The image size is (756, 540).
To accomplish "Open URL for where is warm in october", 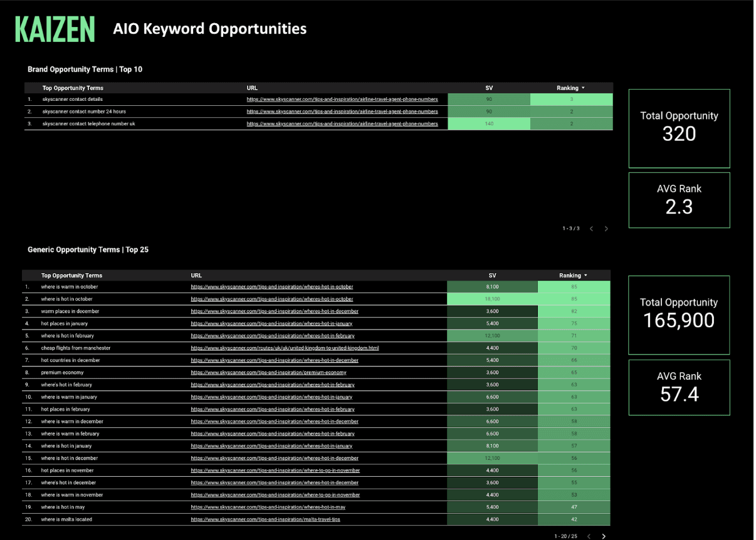I will coord(272,287).
